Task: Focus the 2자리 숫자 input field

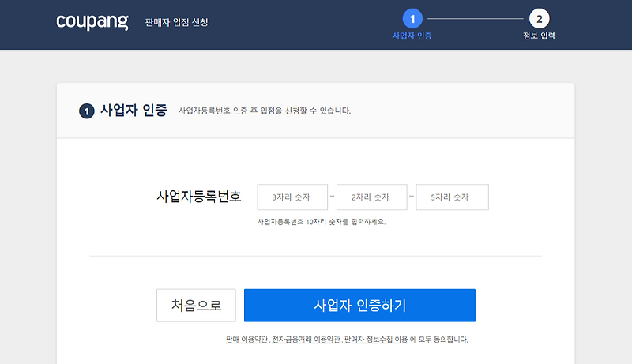Action: pos(371,197)
